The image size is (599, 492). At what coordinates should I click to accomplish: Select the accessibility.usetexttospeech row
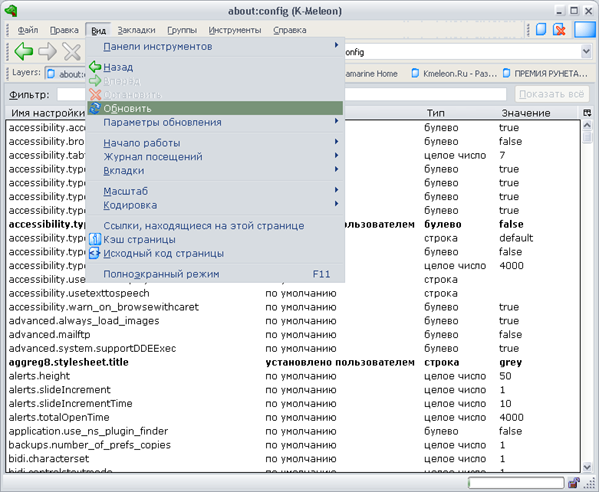[x=293, y=293]
